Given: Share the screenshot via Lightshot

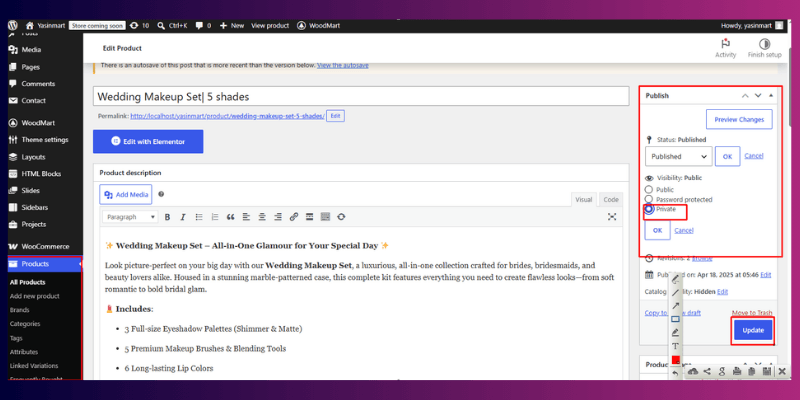Looking at the screenshot, I should click(707, 372).
